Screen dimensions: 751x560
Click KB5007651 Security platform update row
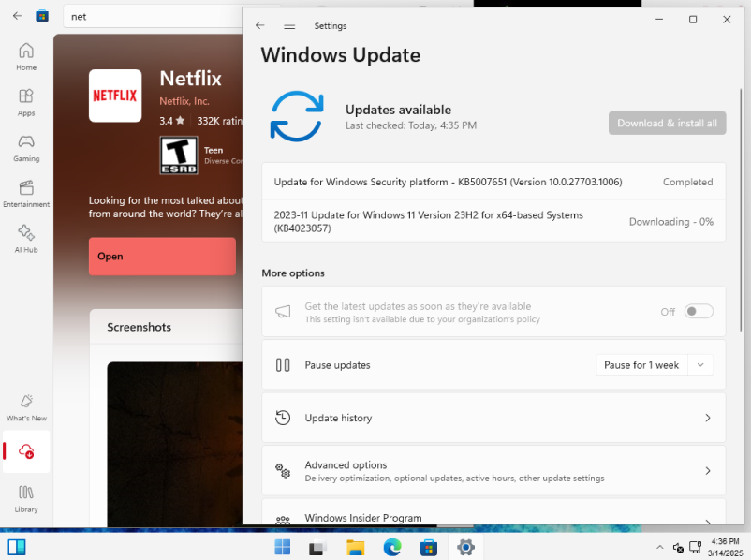tap(493, 182)
